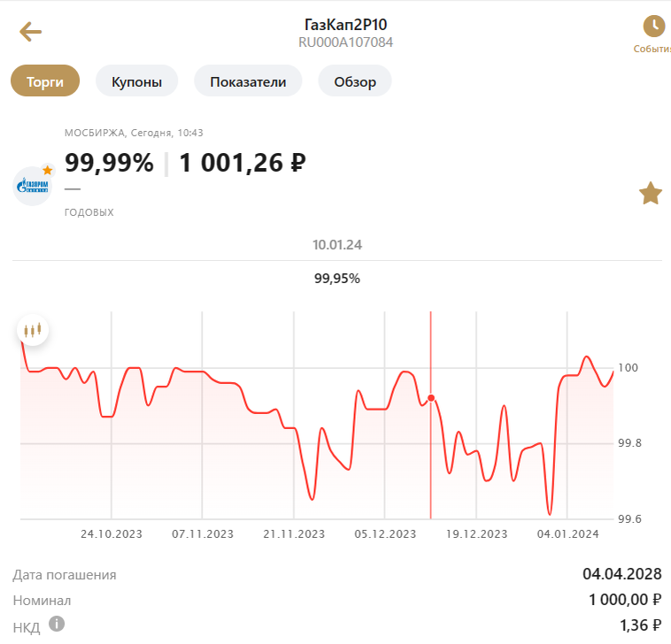Viewport: 671px width, 644px height.
Task: Click the МОСБИРЖА timestamp text
Action: tap(134, 133)
